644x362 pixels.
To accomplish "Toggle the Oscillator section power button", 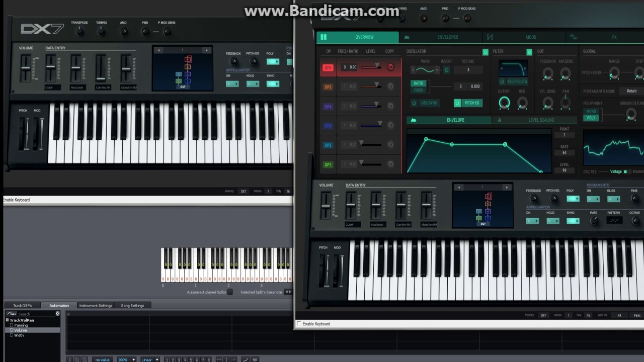I will [x=485, y=52].
